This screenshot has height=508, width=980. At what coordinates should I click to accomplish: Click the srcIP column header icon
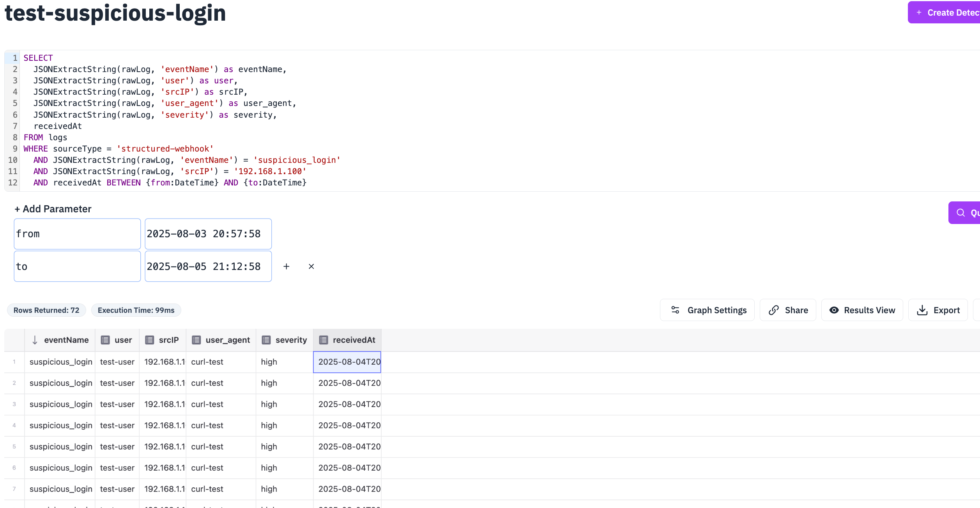pos(150,339)
